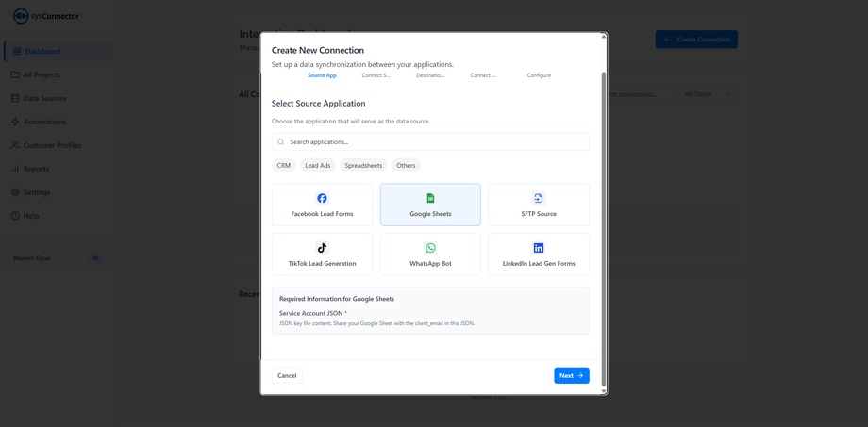Go to Configure step
This screenshot has width=868, height=427.
pyautogui.click(x=539, y=75)
